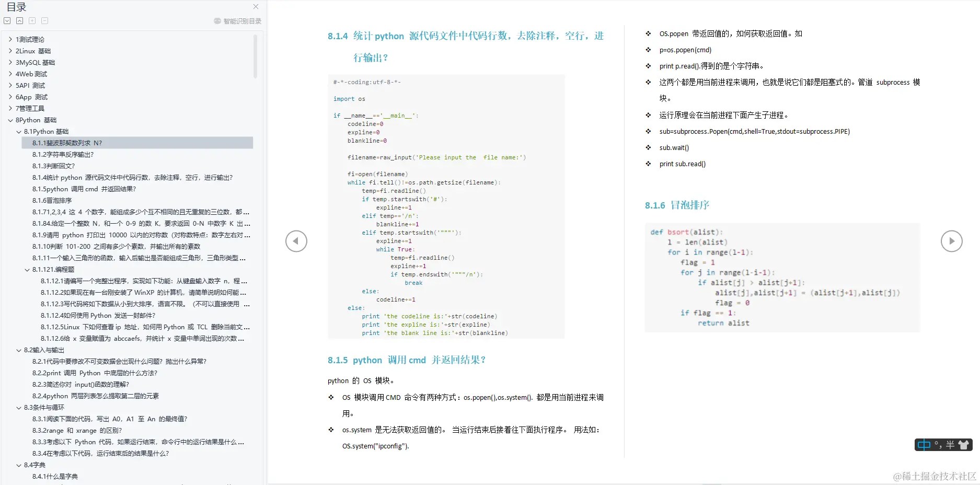980x485 pixels.
Task: Open outline entry 8.1.2字符串反序输出?
Action: [63, 154]
